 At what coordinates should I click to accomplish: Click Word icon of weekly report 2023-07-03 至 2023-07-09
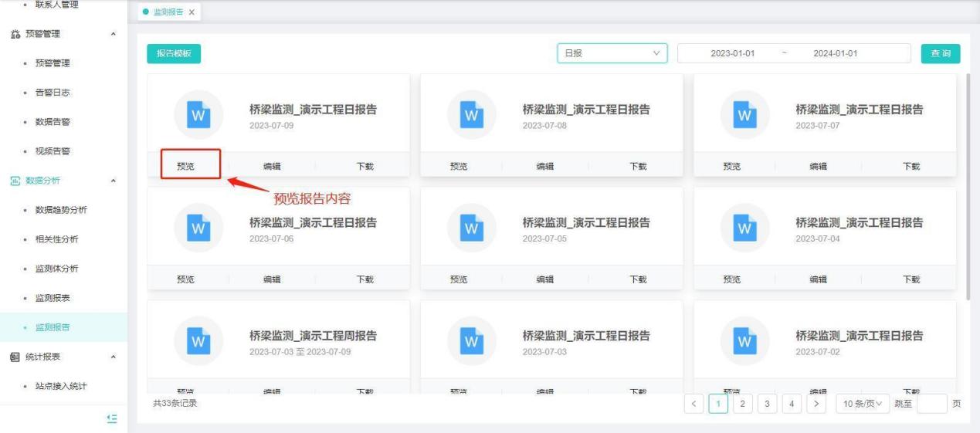pyautogui.click(x=198, y=341)
